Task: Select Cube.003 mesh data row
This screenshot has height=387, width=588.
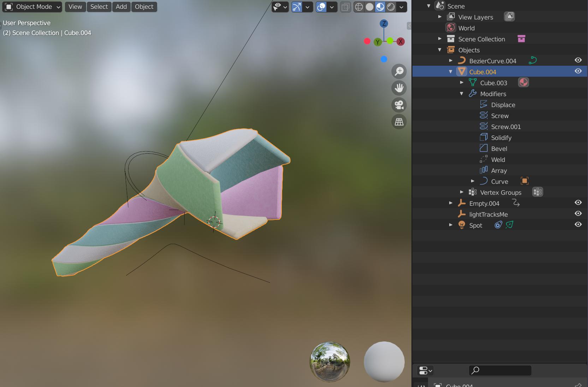Action: click(493, 83)
